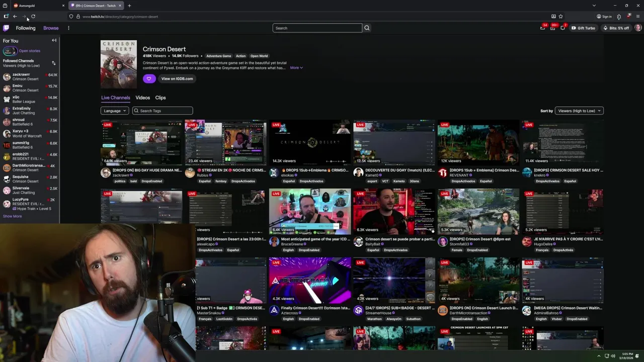
Task: Click the Crimson Desert game box art
Action: coord(119,64)
